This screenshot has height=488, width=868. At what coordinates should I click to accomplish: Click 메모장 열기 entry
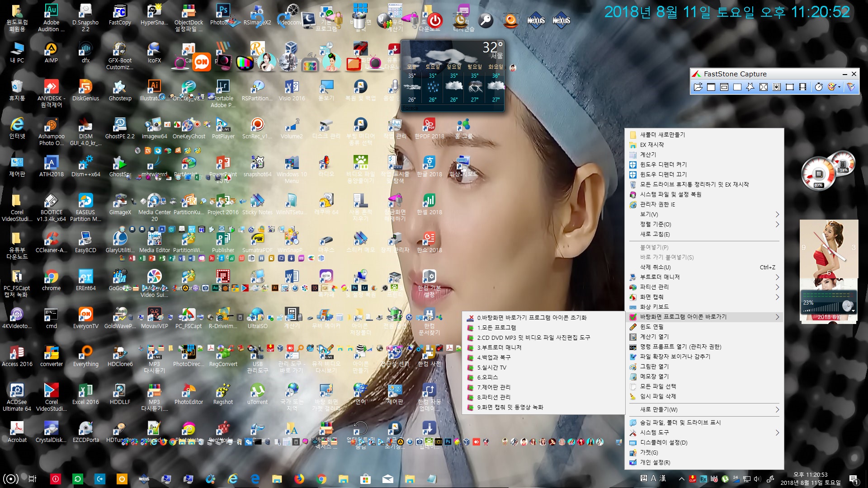704,376
